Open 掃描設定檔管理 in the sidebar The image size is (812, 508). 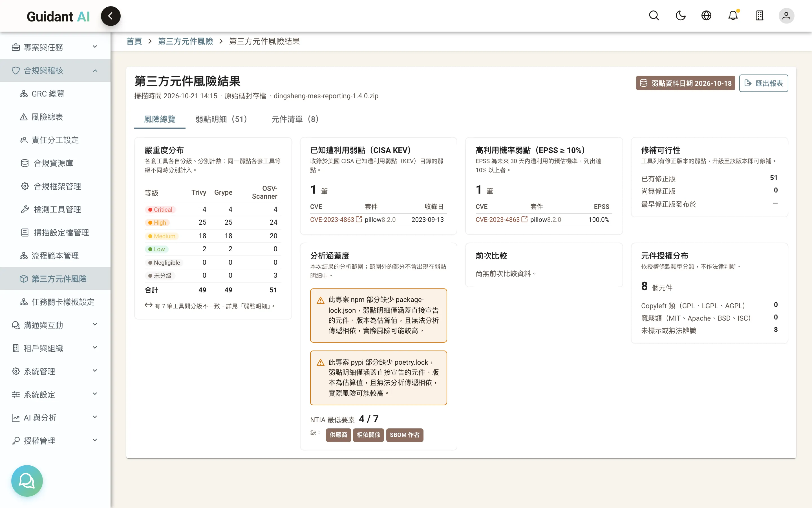pyautogui.click(x=55, y=233)
